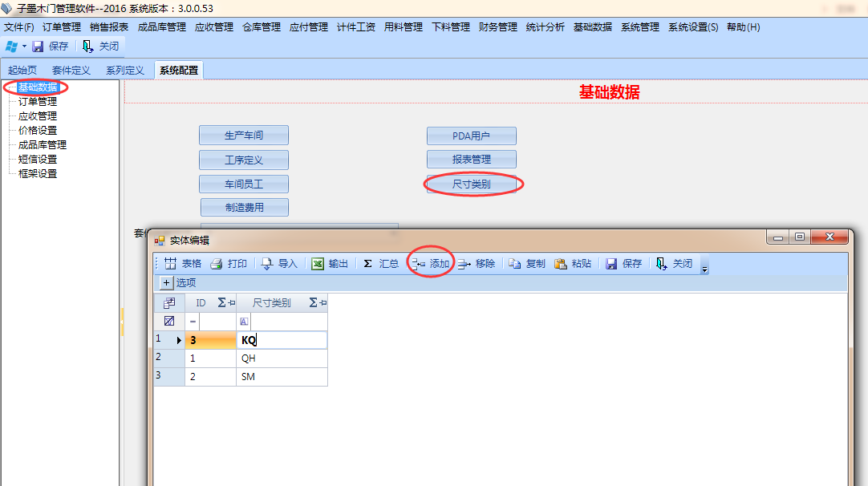Save via 保存 icon in entity editor toolbar
This screenshot has width=868, height=486.
click(611, 264)
